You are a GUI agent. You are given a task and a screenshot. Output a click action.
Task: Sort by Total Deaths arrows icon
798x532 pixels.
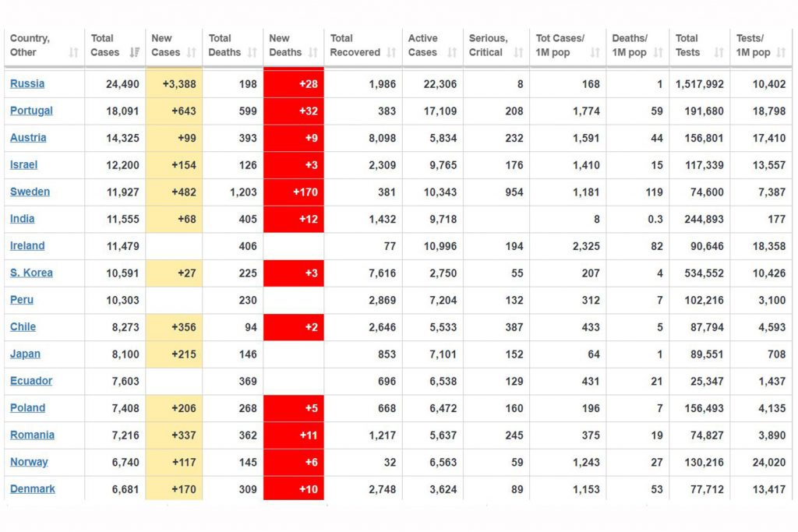coord(252,52)
